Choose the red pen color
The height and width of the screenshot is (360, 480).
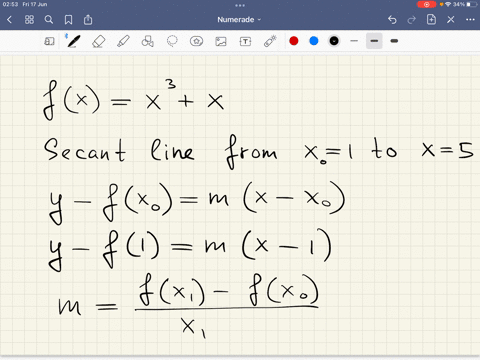coord(294,41)
